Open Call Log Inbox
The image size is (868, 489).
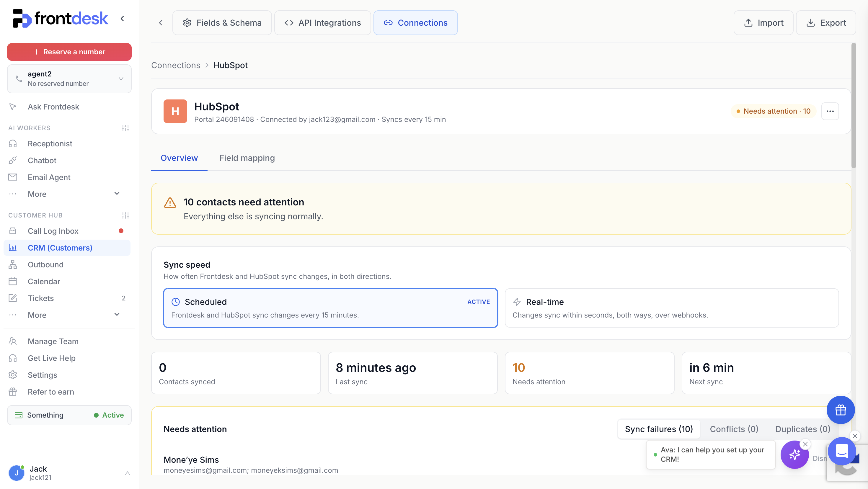point(53,231)
